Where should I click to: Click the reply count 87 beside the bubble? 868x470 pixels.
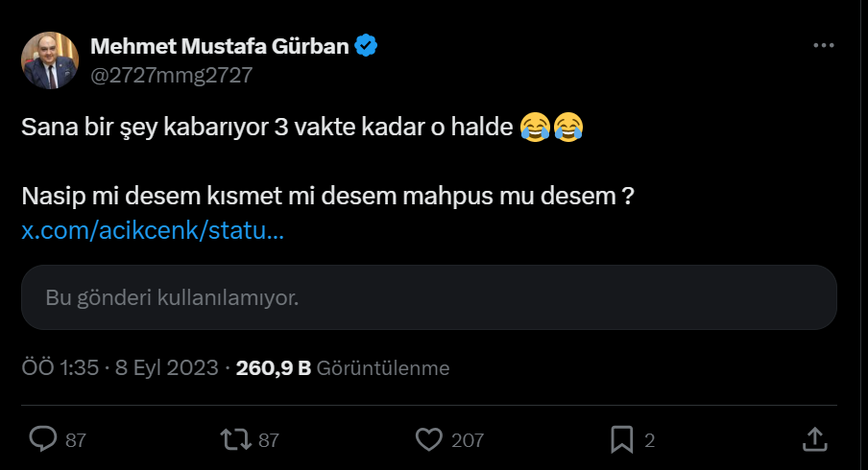pyautogui.click(x=76, y=440)
